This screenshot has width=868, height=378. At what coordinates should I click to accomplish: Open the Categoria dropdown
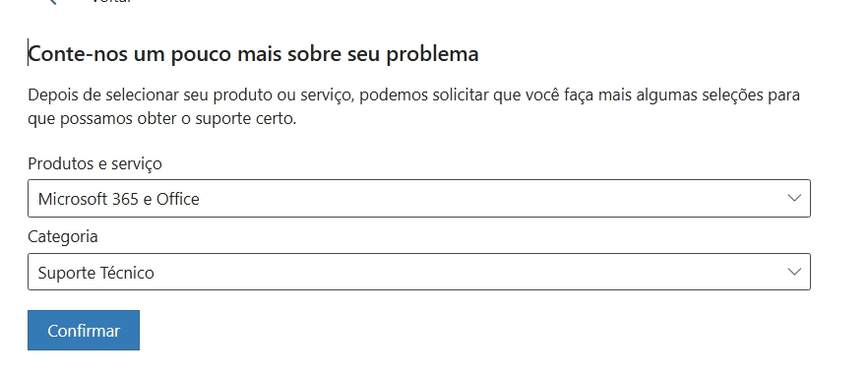pos(419,272)
